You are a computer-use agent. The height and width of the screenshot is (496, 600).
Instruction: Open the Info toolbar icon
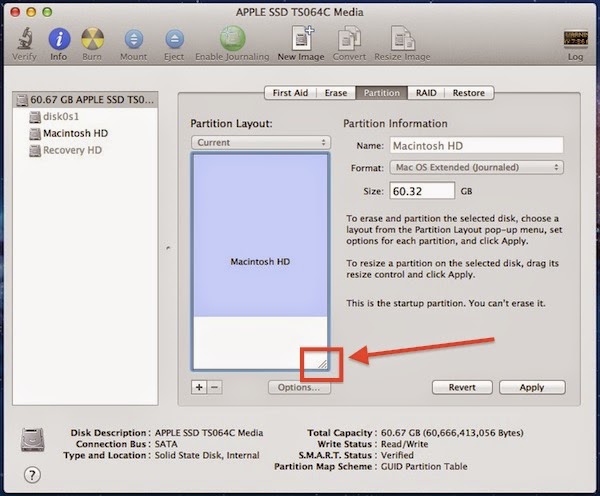tap(59, 39)
